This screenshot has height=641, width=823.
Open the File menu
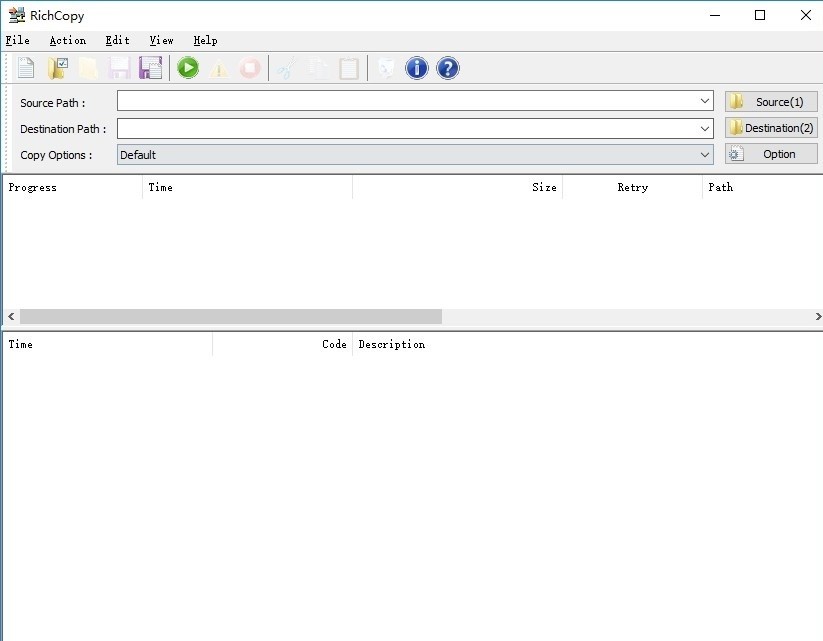[x=17, y=40]
